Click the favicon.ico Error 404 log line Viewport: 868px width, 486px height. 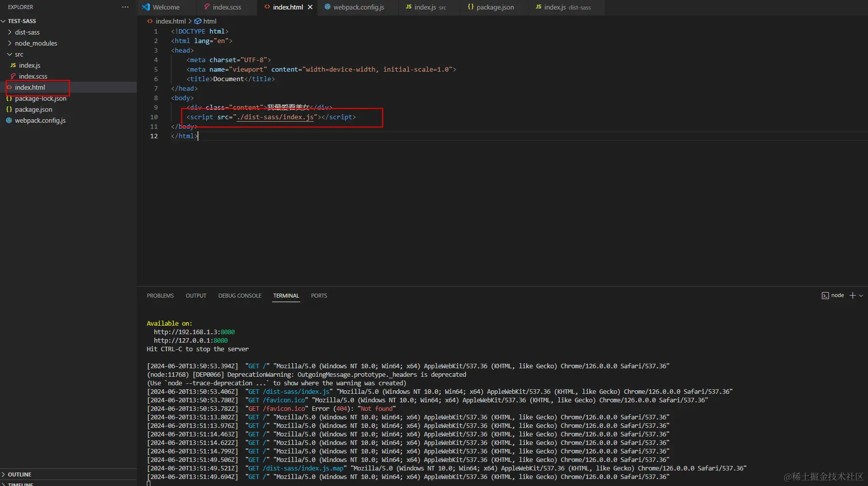coord(271,409)
